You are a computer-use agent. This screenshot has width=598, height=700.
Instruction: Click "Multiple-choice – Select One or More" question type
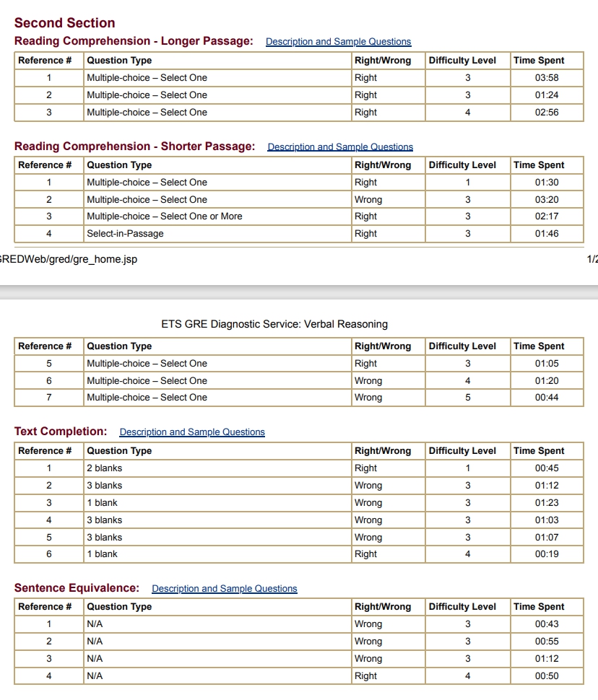tap(165, 216)
